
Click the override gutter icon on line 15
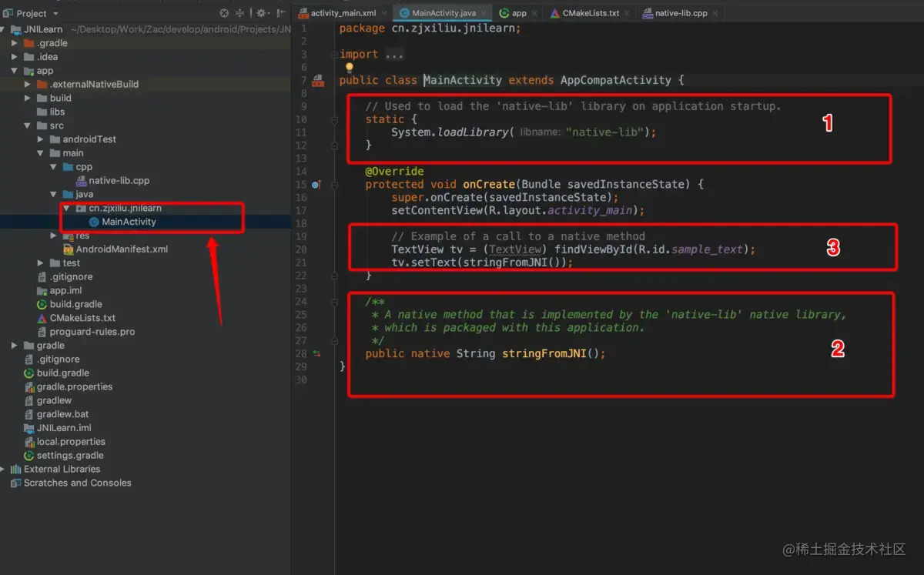click(316, 185)
